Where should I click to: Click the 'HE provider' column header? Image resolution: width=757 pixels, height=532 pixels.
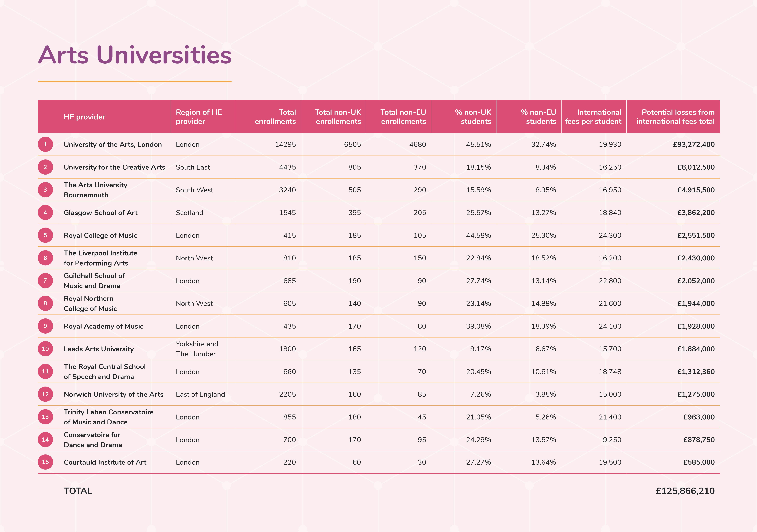[84, 117]
